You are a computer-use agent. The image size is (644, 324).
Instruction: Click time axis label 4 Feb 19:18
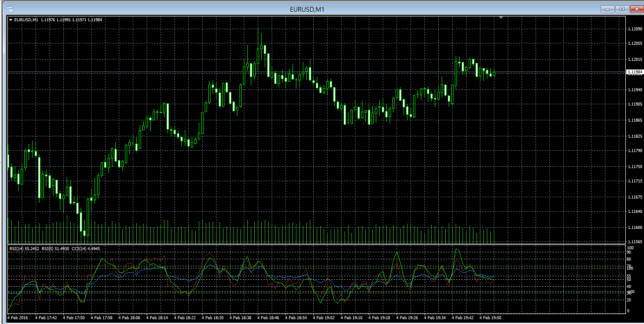coord(380,318)
